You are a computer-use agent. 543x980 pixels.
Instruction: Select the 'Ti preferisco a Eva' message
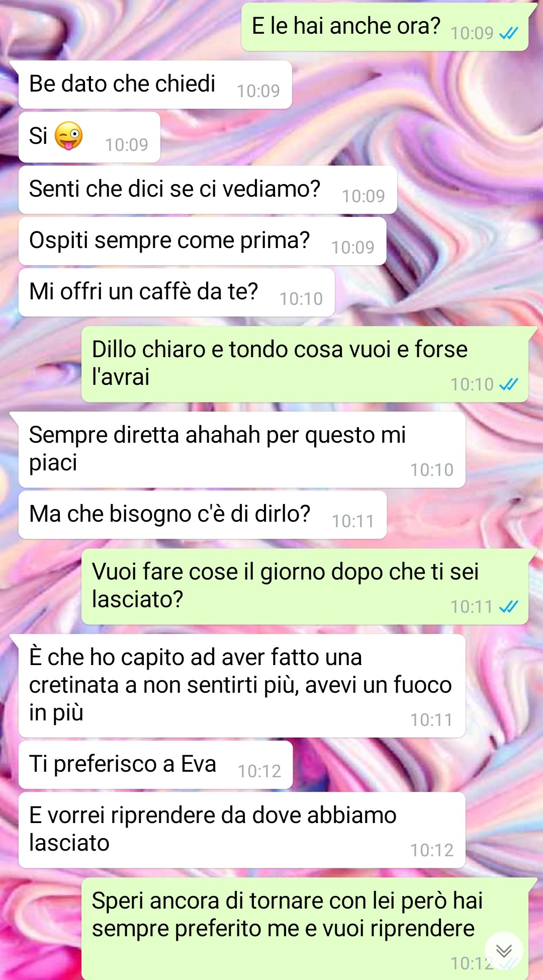click(x=155, y=765)
